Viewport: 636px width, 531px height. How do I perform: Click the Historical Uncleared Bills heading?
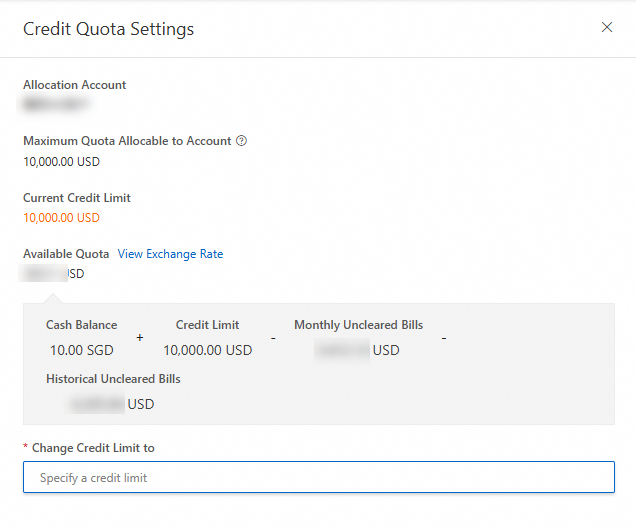[x=113, y=379]
